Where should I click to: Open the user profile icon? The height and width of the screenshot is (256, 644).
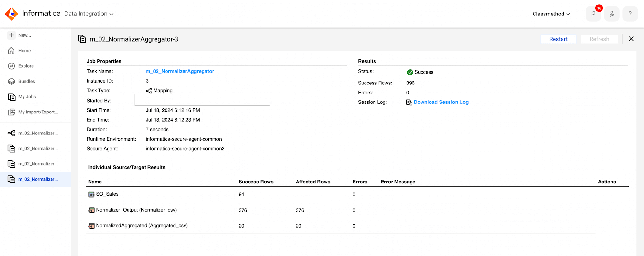[x=611, y=14]
